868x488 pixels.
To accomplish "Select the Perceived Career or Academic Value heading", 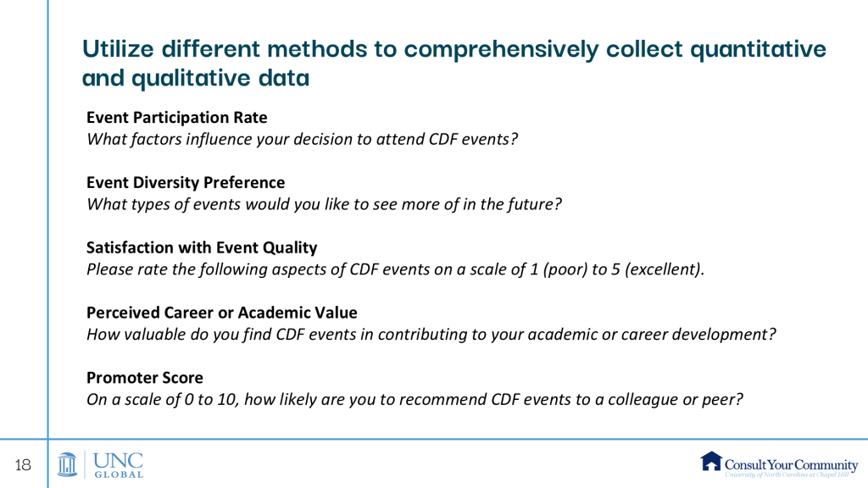I will [222, 313].
